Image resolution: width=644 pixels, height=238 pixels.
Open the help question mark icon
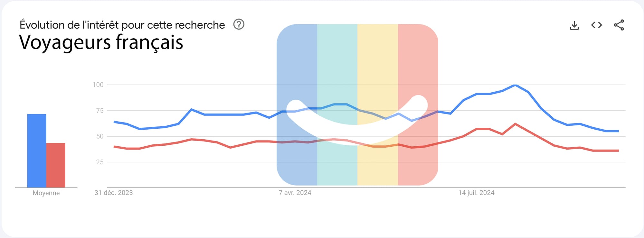pyautogui.click(x=239, y=24)
